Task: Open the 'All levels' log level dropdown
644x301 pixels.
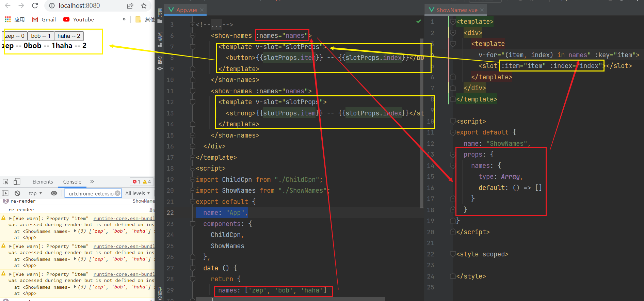Action: (x=138, y=193)
